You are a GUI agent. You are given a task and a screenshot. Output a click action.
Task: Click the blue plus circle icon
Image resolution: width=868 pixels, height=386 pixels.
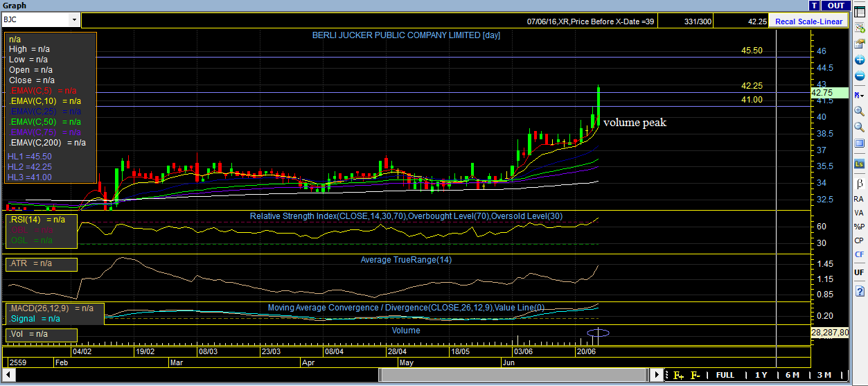[859, 60]
